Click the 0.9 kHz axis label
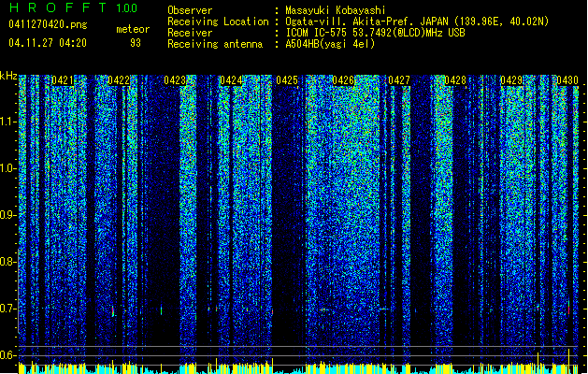This screenshot has width=588, height=374. click(x=8, y=215)
